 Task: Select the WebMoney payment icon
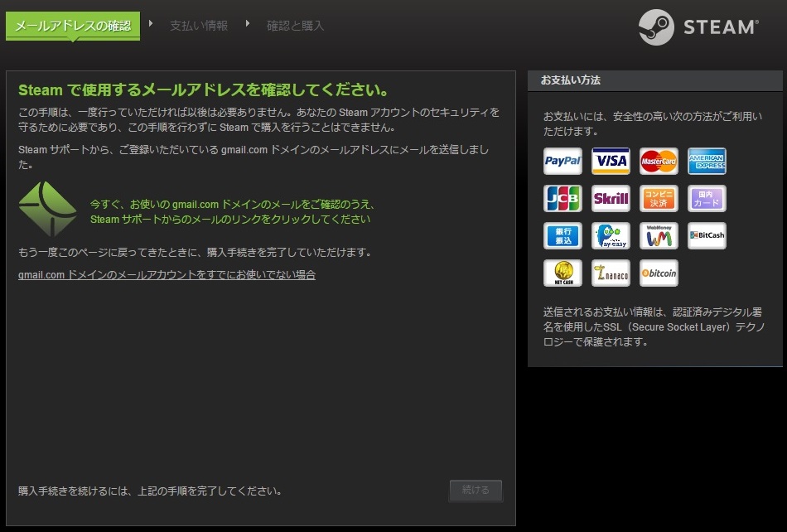coord(659,235)
